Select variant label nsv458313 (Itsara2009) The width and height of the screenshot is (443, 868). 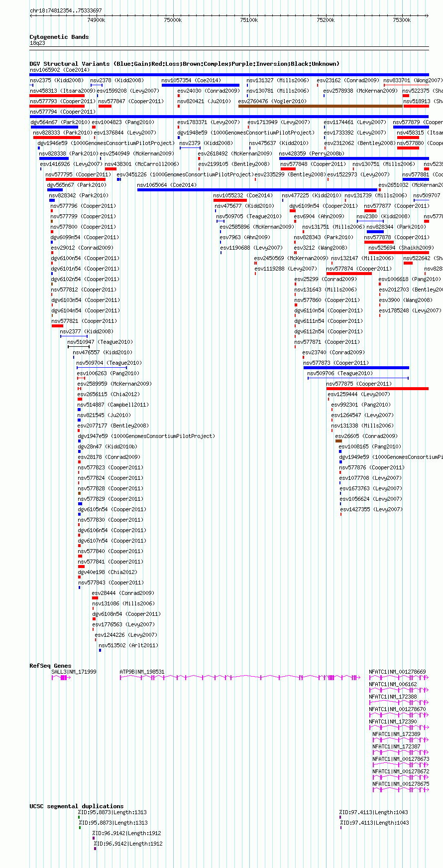click(x=63, y=91)
